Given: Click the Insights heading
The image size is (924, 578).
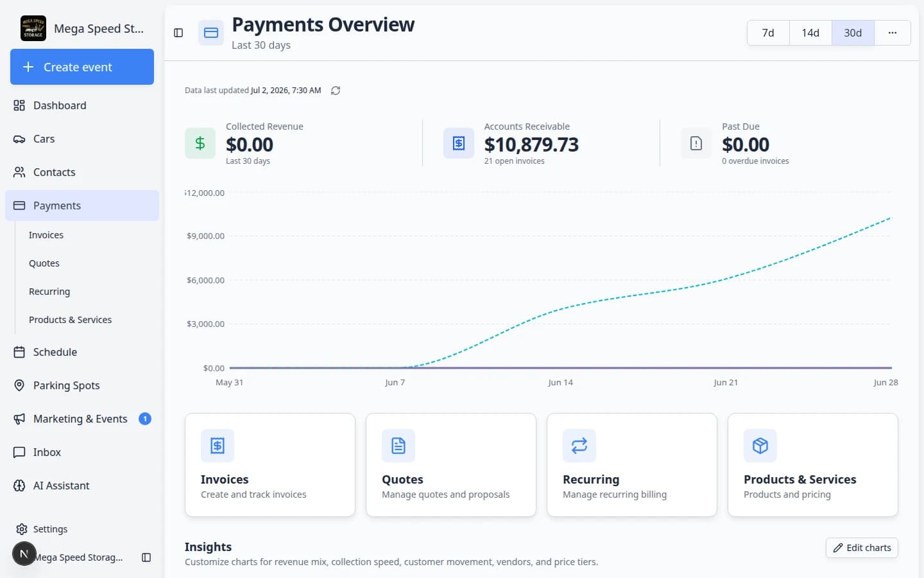Looking at the screenshot, I should (208, 547).
